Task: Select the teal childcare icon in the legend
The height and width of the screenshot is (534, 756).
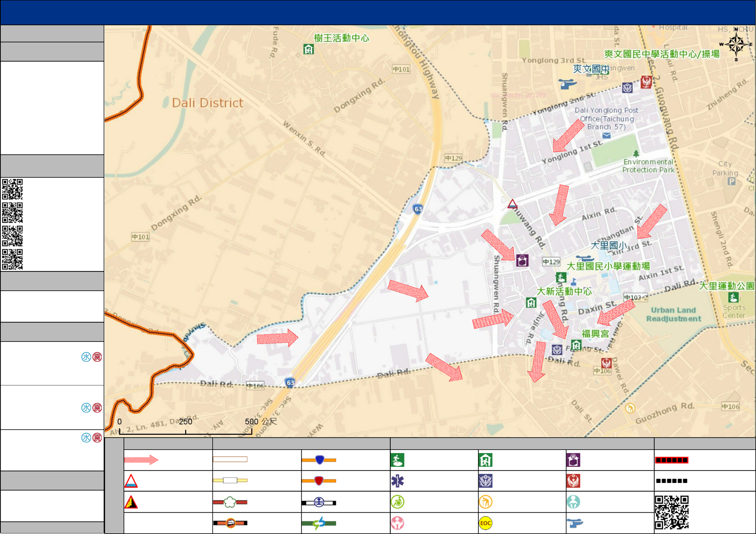Action: coord(573,502)
